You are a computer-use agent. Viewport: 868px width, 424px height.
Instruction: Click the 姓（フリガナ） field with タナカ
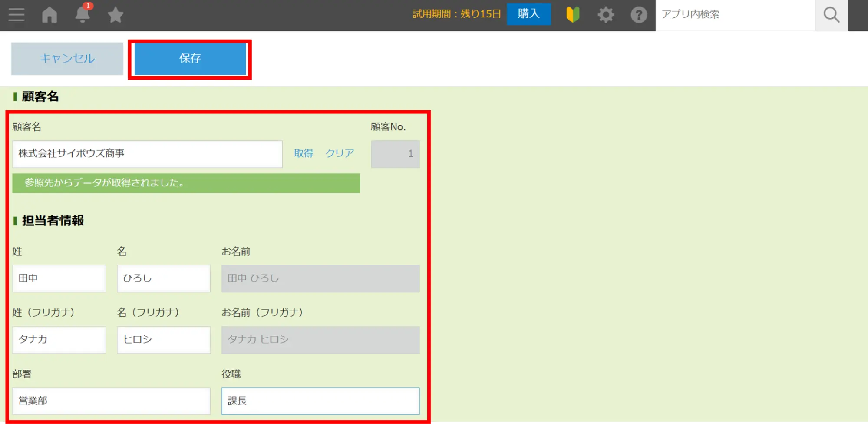[59, 340]
